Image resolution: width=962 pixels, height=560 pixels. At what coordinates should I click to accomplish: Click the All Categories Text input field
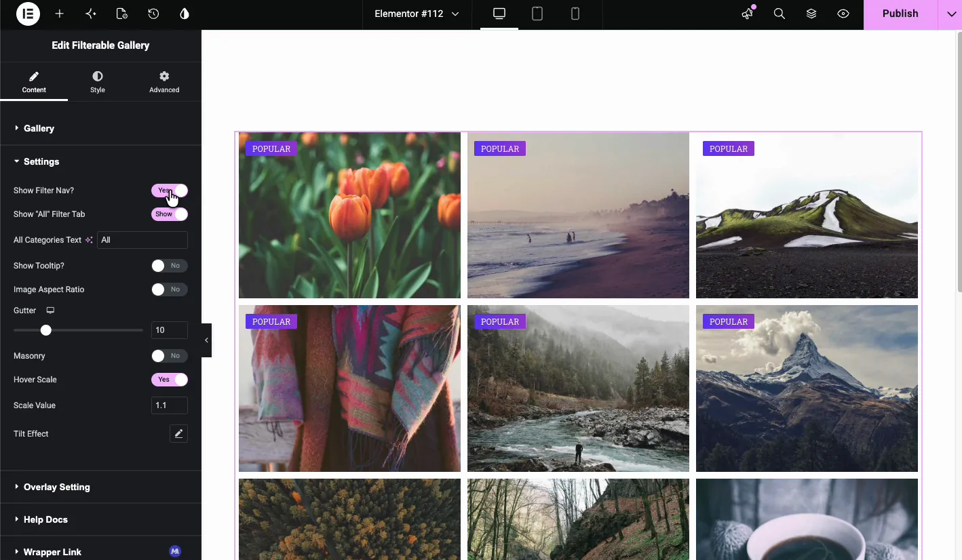coord(142,240)
